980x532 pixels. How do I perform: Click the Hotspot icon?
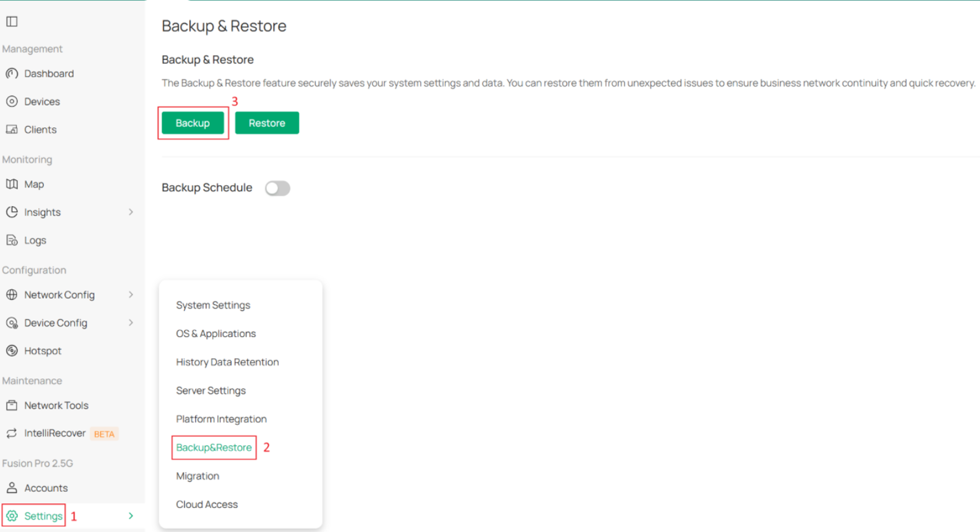click(12, 351)
